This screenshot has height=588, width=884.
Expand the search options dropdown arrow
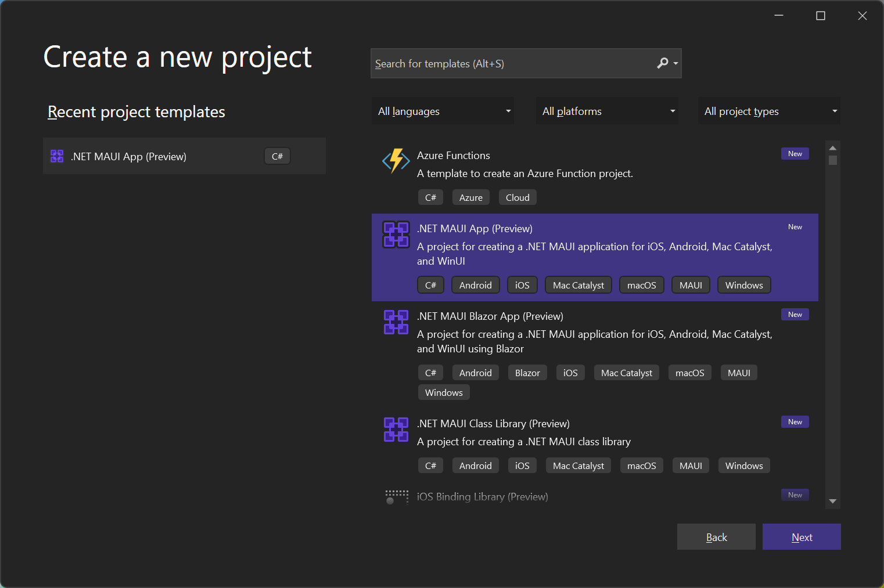(x=675, y=63)
